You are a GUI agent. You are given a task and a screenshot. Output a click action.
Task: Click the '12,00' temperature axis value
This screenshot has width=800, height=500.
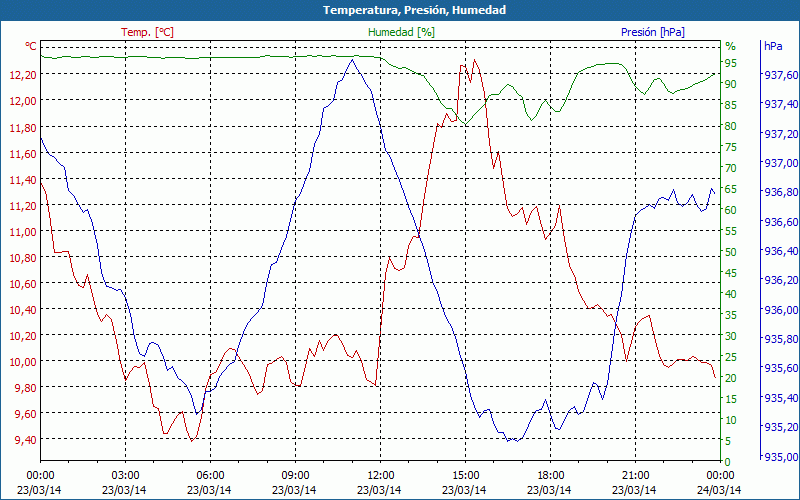pos(23,101)
